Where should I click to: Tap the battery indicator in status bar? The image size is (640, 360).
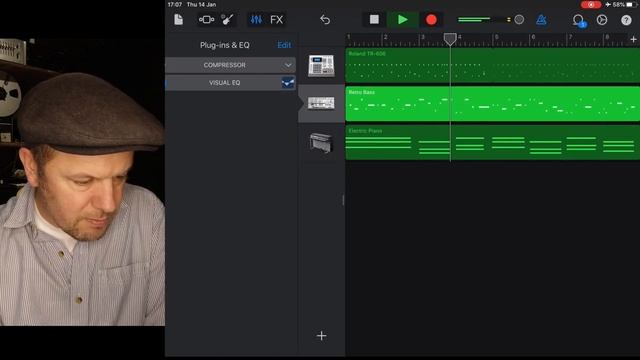pos(631,4)
